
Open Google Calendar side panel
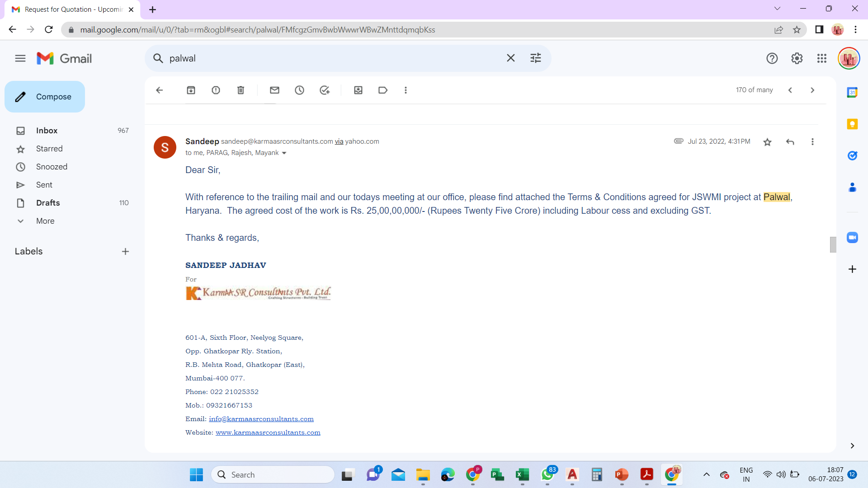coord(852,93)
